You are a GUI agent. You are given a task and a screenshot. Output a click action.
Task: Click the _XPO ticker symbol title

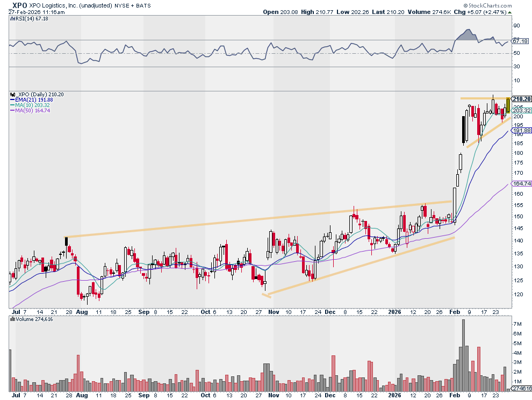point(18,5)
